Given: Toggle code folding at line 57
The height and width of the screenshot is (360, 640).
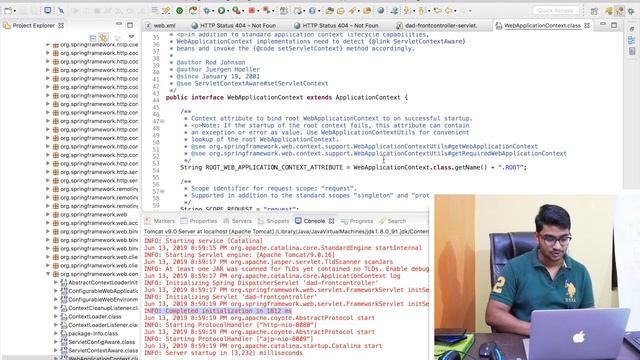Looking at the screenshot, I should coord(162,191).
